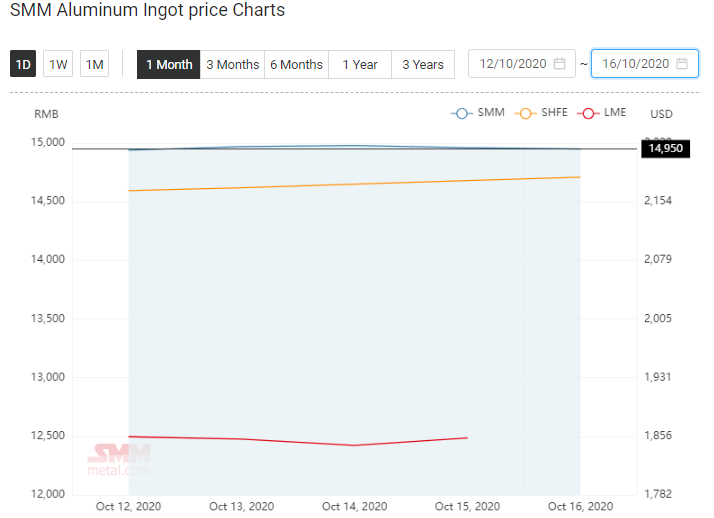
Task: Click the orange SHFE legend marker
Action: 525,113
